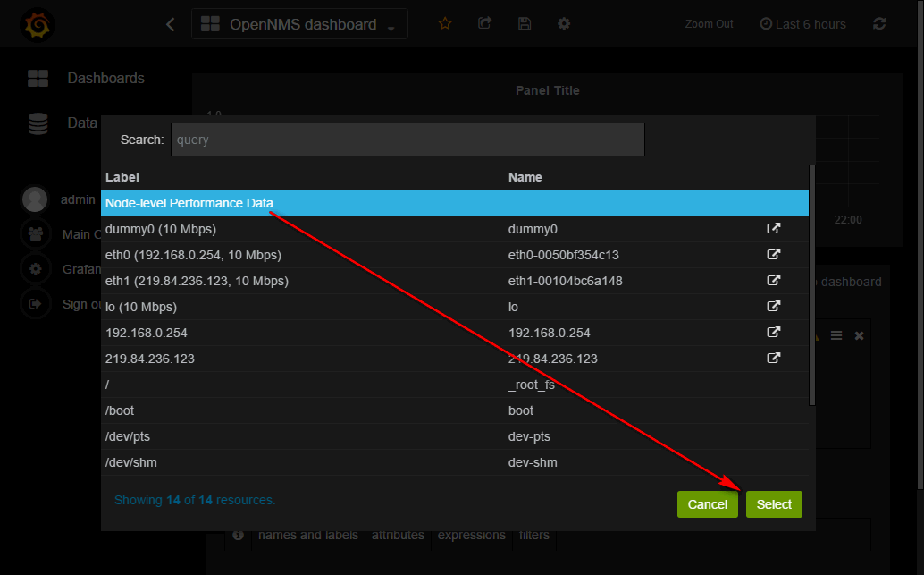Select the /dev/pts resource row
This screenshot has width=924, height=575.
[454, 436]
